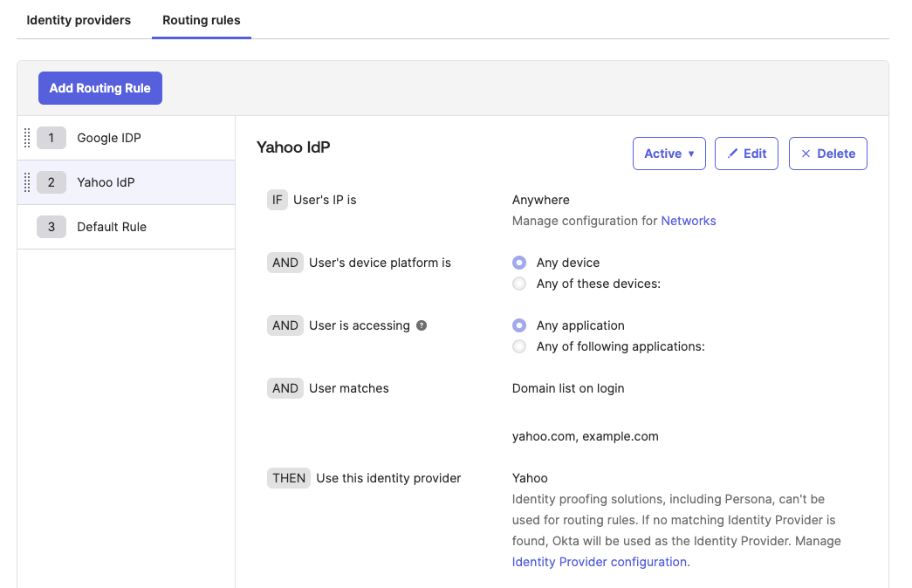Click the yahoo.com, example.com domain list text
Image resolution: width=912 pixels, height=588 pixels.
click(585, 436)
